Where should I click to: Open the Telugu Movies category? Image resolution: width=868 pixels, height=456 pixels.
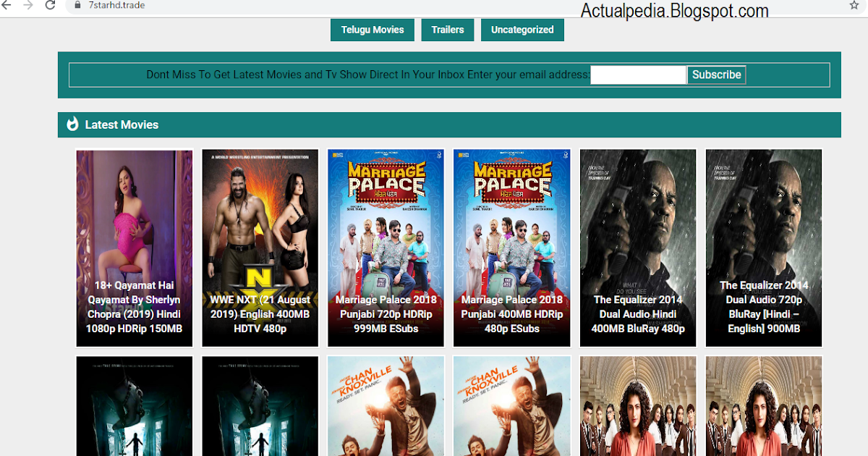click(373, 30)
